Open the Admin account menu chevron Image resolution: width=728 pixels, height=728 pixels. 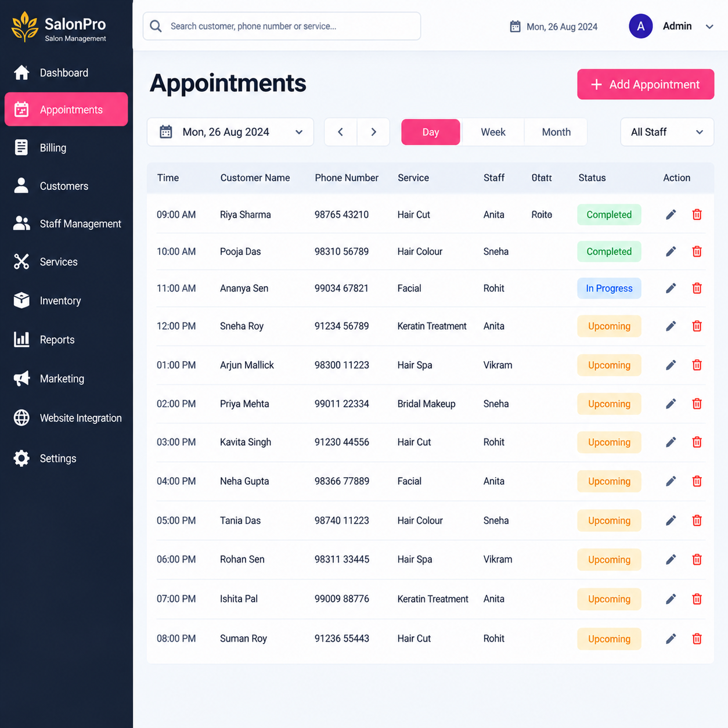[709, 27]
